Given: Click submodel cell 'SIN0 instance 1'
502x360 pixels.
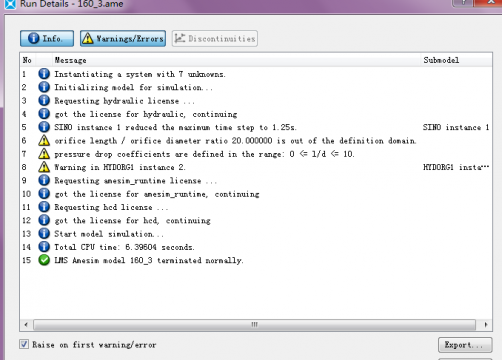Looking at the screenshot, I should tap(456, 127).
